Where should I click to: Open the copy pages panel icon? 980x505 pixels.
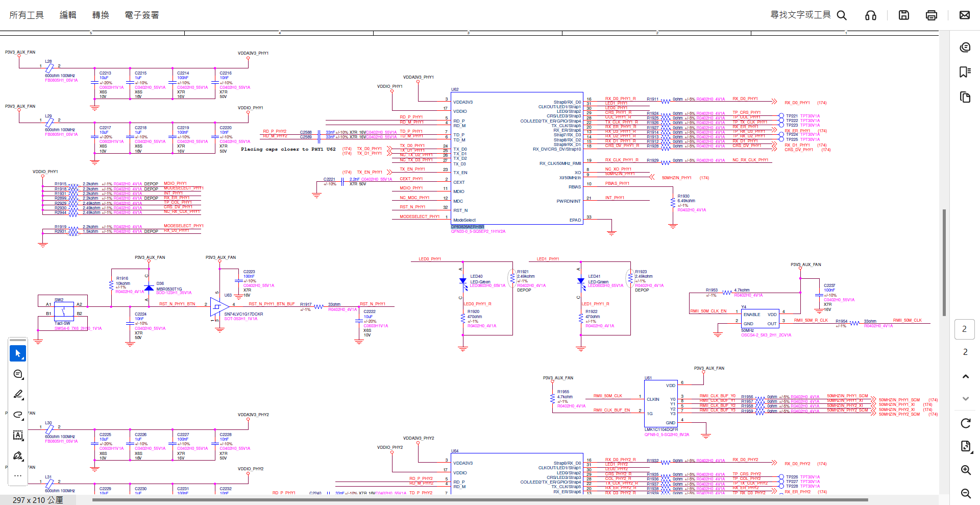pos(965,97)
